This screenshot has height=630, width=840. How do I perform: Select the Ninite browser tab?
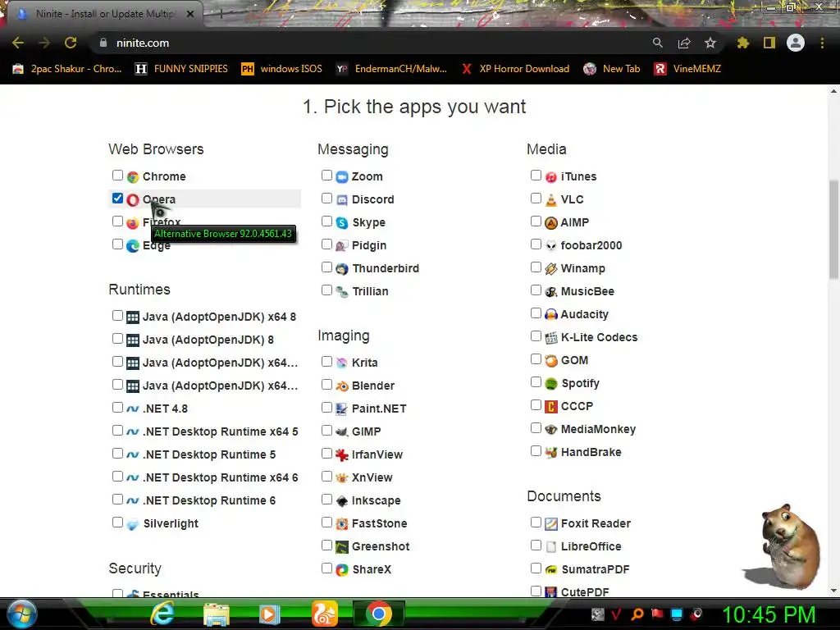point(104,14)
